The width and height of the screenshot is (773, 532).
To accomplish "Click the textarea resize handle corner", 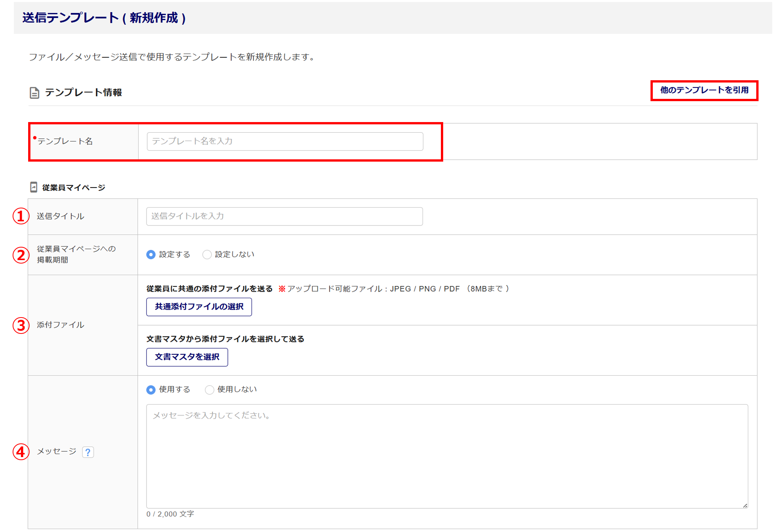I will 745,505.
